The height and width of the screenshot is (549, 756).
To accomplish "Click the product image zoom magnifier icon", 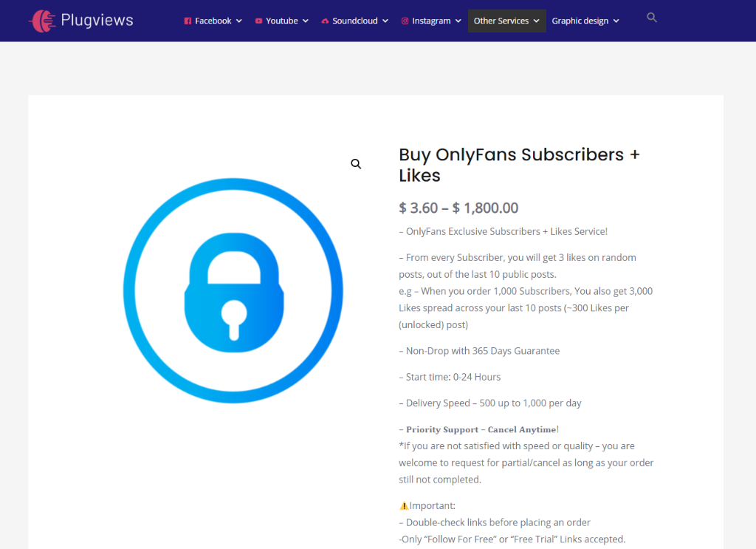I will (356, 164).
